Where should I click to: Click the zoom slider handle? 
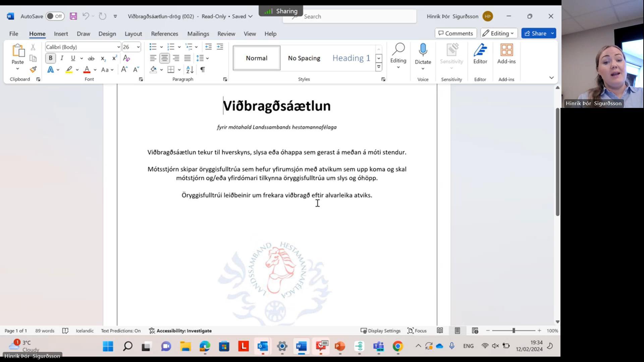(514, 331)
